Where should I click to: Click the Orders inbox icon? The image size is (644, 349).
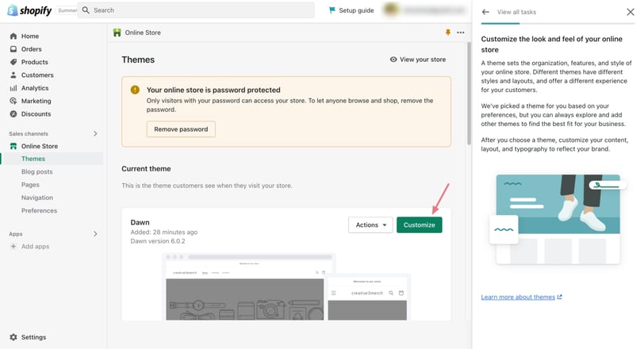click(13, 49)
